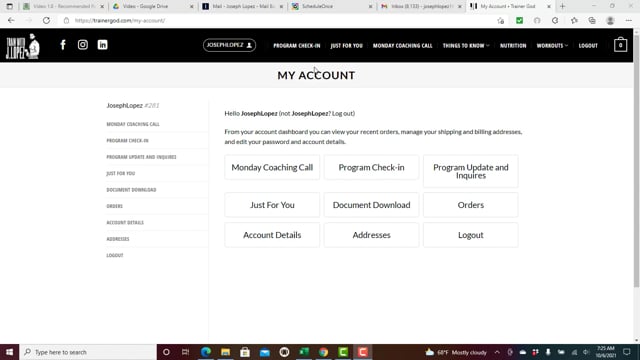The width and height of the screenshot is (640, 360).
Task: Open Excel from the taskbar
Action: (304, 352)
